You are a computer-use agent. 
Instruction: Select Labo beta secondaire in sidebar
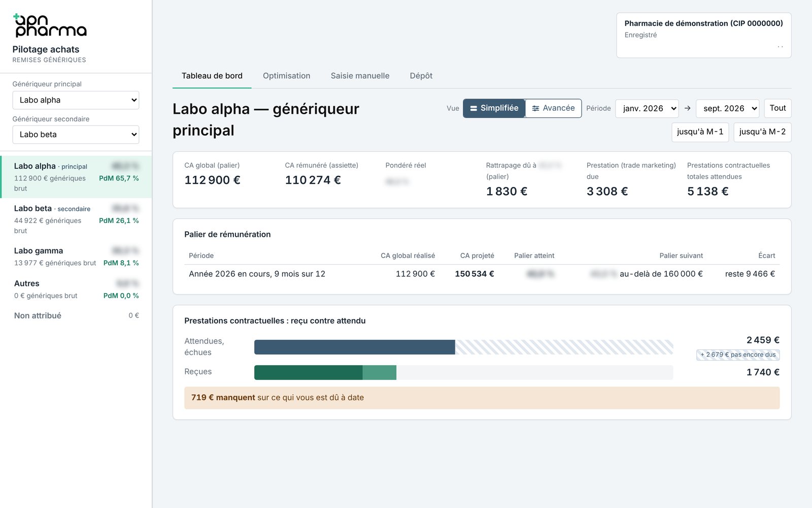tap(76, 219)
